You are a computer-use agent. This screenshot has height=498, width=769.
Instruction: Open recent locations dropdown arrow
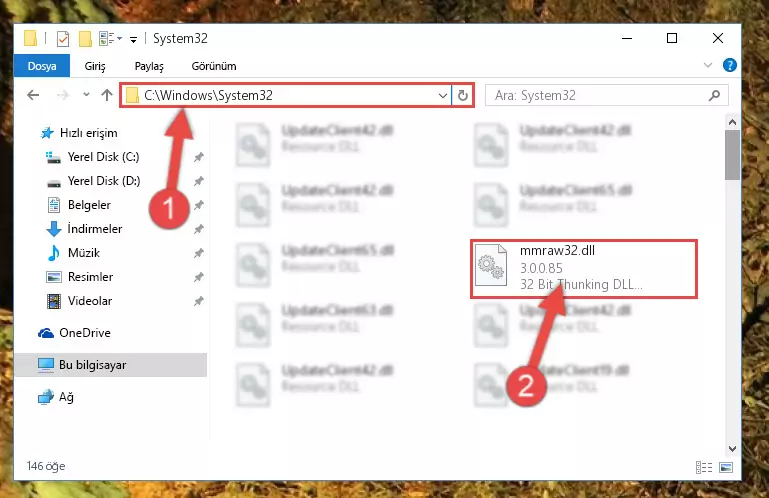[86, 95]
